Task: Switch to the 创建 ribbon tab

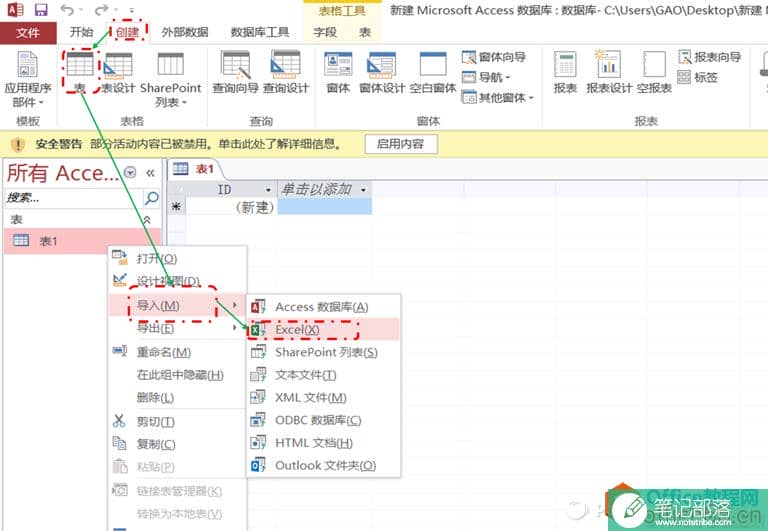Action: pos(127,32)
